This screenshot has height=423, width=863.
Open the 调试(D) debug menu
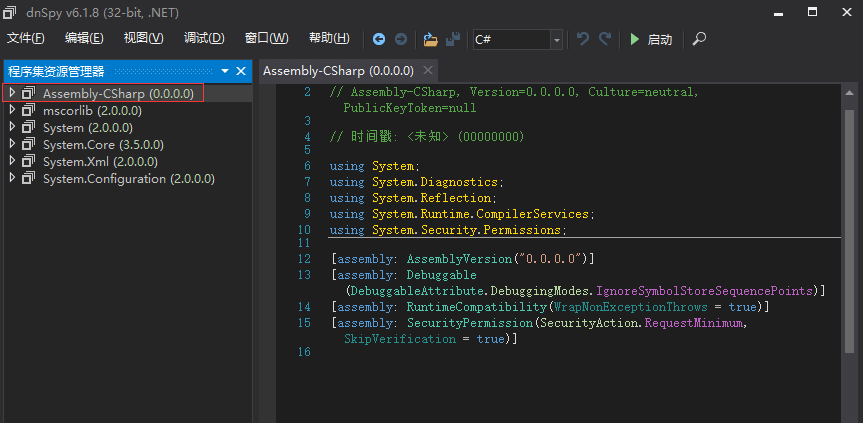[204, 38]
